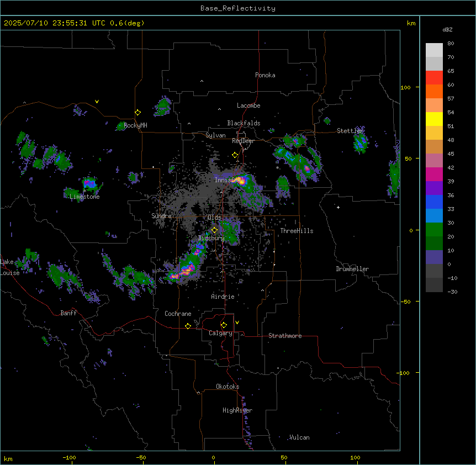
Task: Click the Stettler city label
Action: (350, 131)
